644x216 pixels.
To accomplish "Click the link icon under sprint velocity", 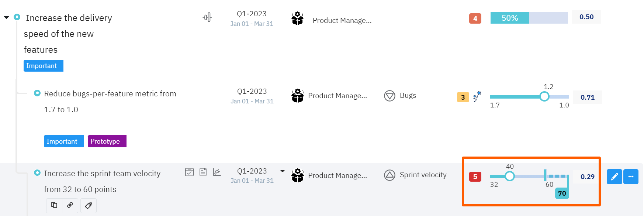I will (x=70, y=205).
